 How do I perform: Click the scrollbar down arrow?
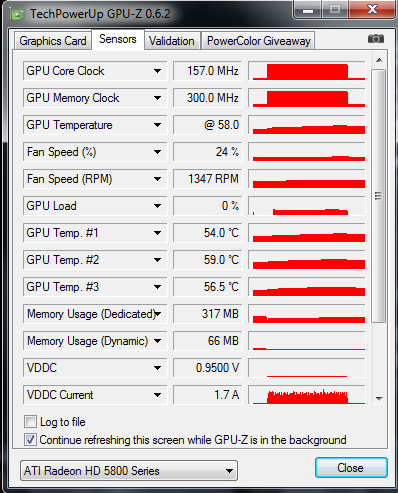click(379, 398)
